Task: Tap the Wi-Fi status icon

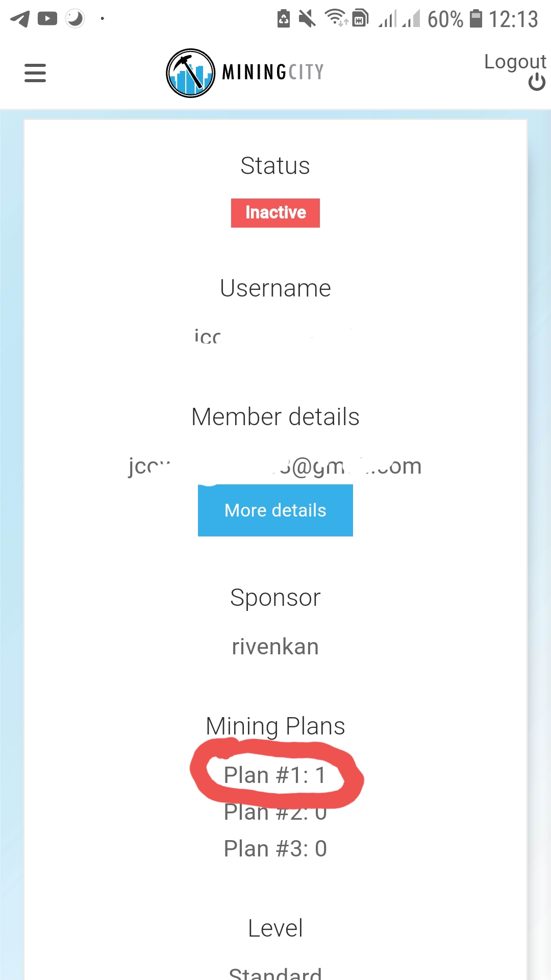Action: coord(336,18)
